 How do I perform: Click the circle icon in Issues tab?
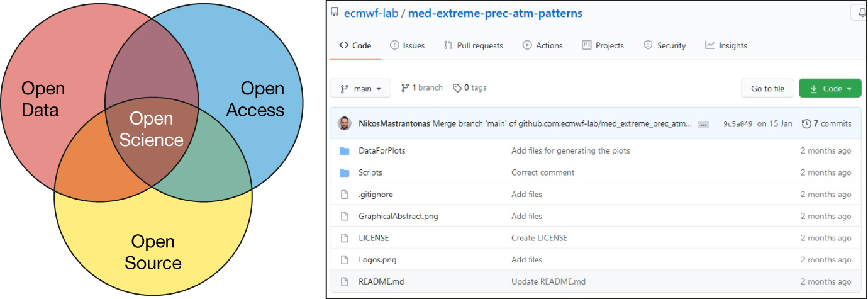[394, 45]
